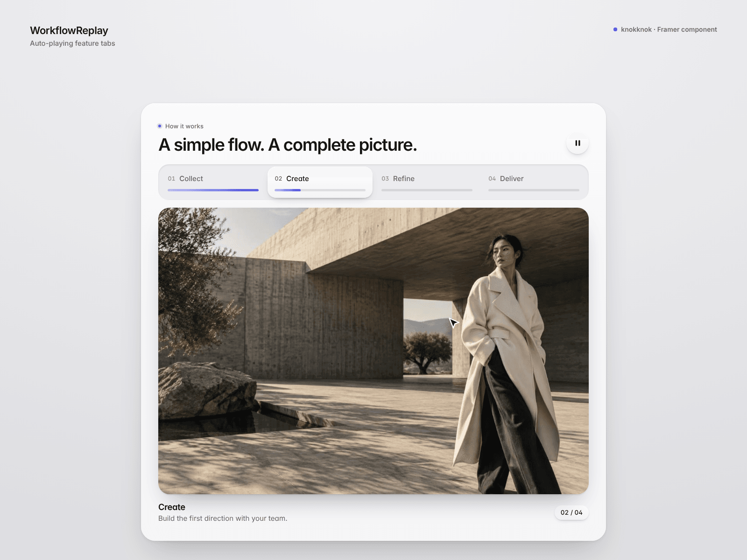Image resolution: width=747 pixels, height=560 pixels.
Task: Switch to the 03 Refine tab
Action: [x=427, y=182]
